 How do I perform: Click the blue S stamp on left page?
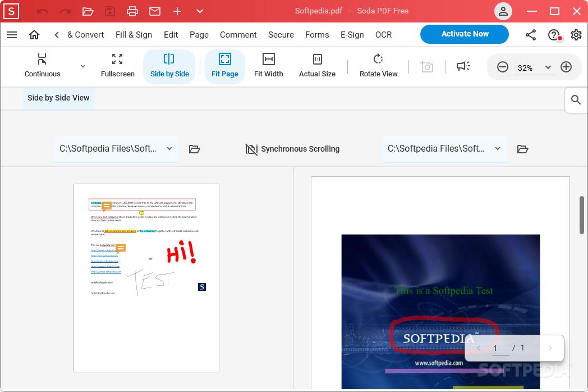pyautogui.click(x=202, y=287)
